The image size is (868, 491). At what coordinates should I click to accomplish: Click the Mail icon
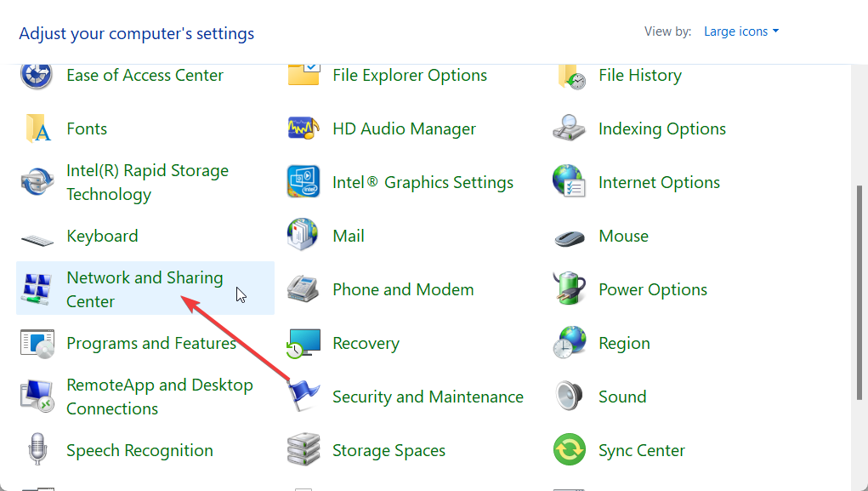[303, 234]
